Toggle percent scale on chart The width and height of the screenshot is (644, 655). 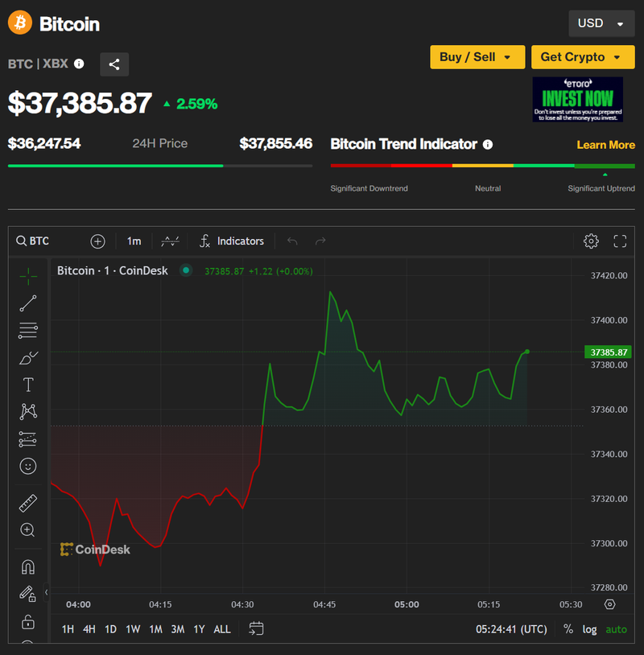pyautogui.click(x=568, y=629)
